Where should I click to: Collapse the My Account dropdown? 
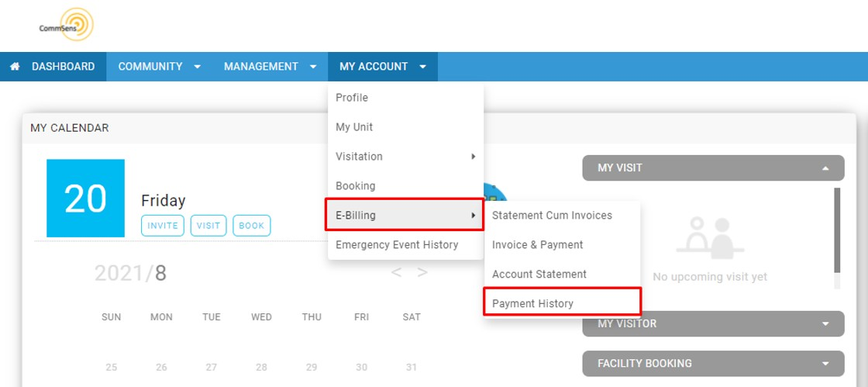[383, 67]
